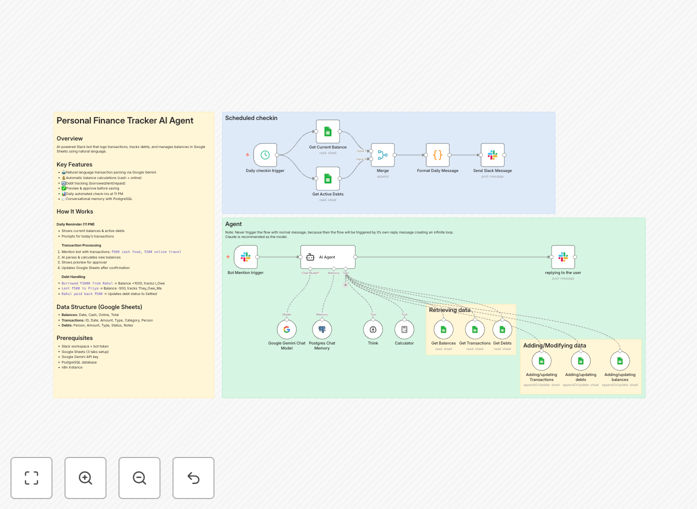Select the Merge node
The image size is (697, 509).
click(x=383, y=155)
